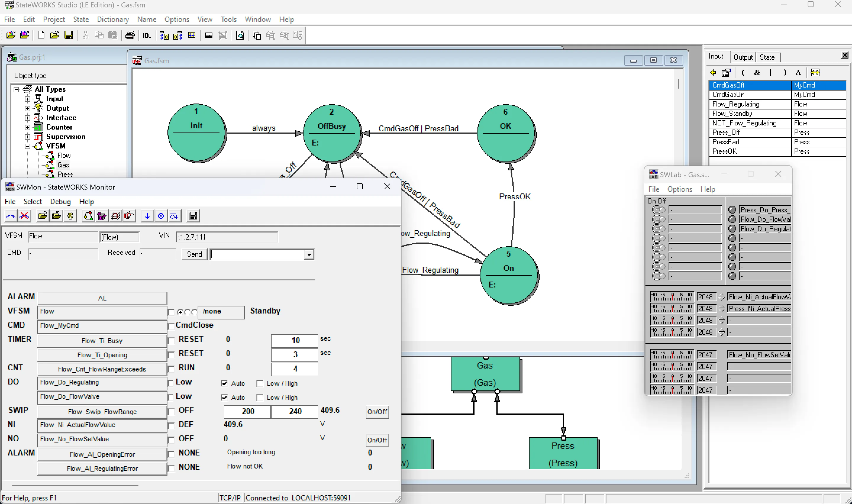The height and width of the screenshot is (504, 852).
Task: Click the blue down-arrow icon in SWMon toolbar
Action: pyautogui.click(x=147, y=216)
